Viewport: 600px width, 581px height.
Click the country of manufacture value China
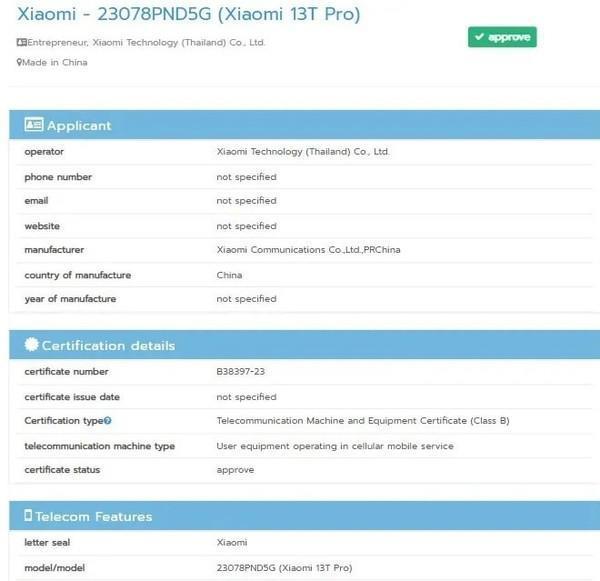coord(229,275)
